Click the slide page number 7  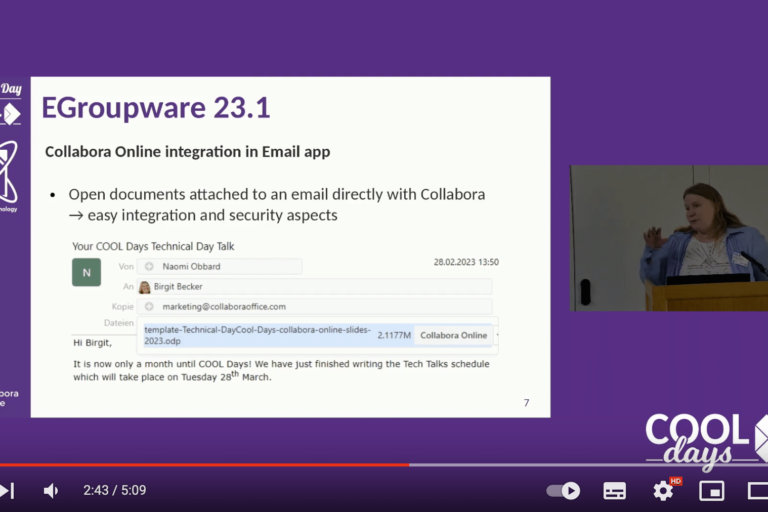pyautogui.click(x=527, y=403)
